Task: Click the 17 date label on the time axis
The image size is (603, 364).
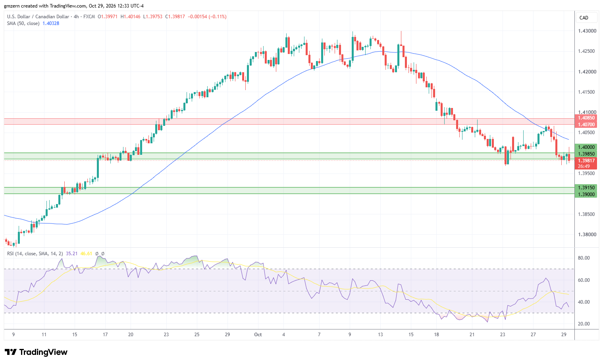Action: (105, 335)
